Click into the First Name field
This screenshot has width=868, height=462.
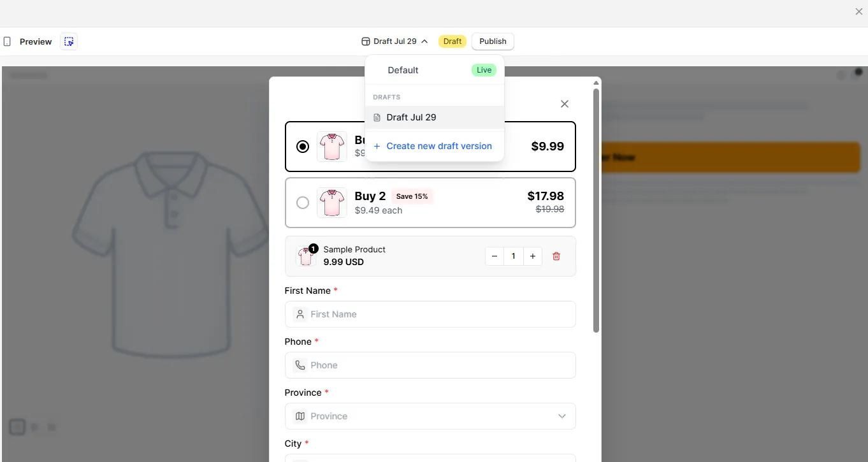coord(430,314)
